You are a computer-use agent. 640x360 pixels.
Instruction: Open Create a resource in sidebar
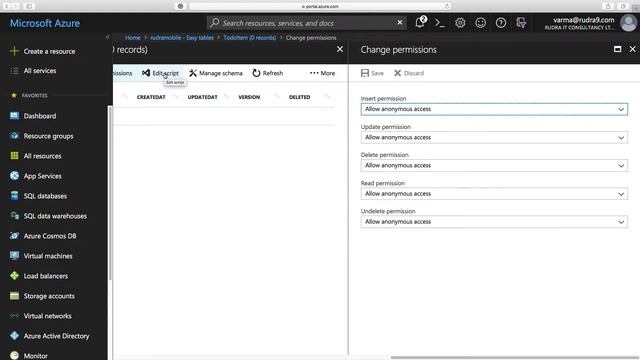click(x=49, y=51)
